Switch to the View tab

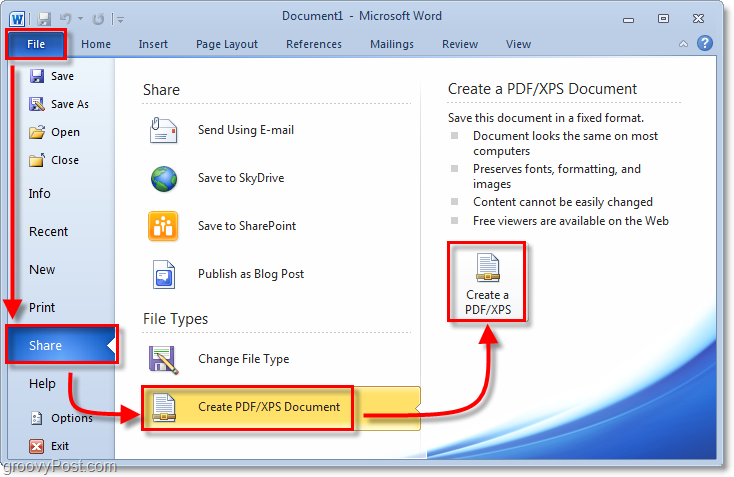tap(518, 44)
